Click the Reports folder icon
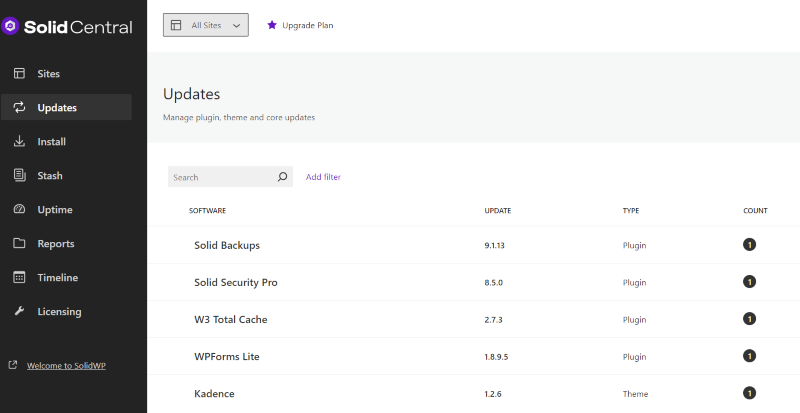Image resolution: width=800 pixels, height=413 pixels. [19, 243]
